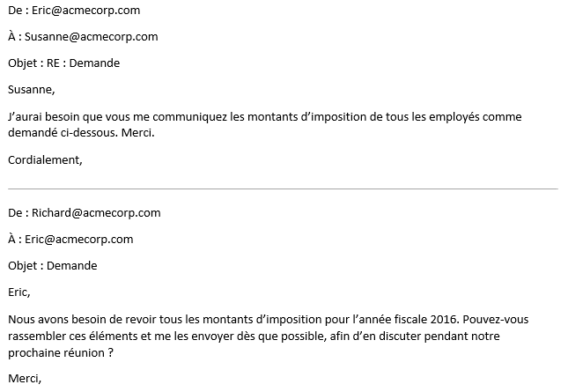Select the "Objet : RE : Demande" subject line
568x392 pixels.
63,63
